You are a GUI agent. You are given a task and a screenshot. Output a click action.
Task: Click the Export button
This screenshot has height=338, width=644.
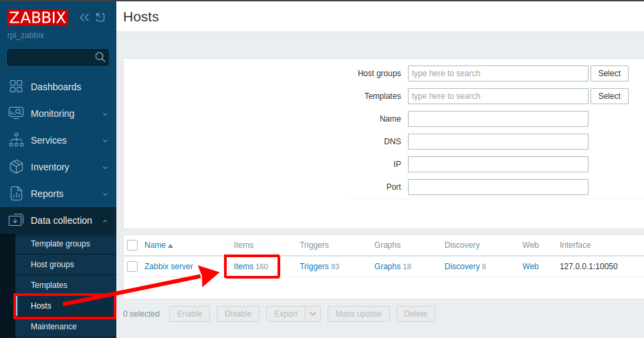(x=286, y=314)
